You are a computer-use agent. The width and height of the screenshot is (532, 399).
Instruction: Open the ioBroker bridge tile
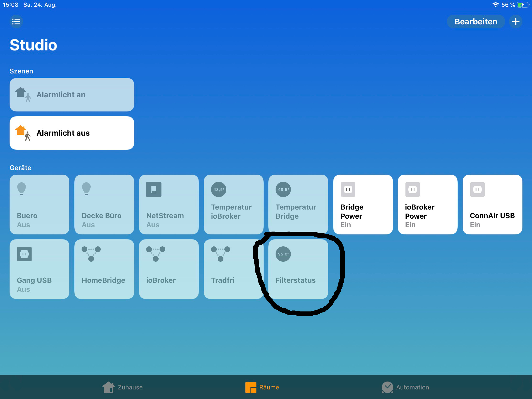pyautogui.click(x=169, y=269)
